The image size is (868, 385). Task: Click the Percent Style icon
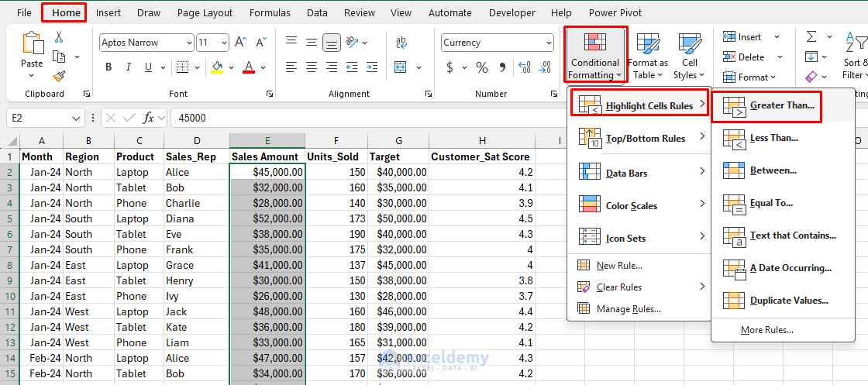click(482, 67)
